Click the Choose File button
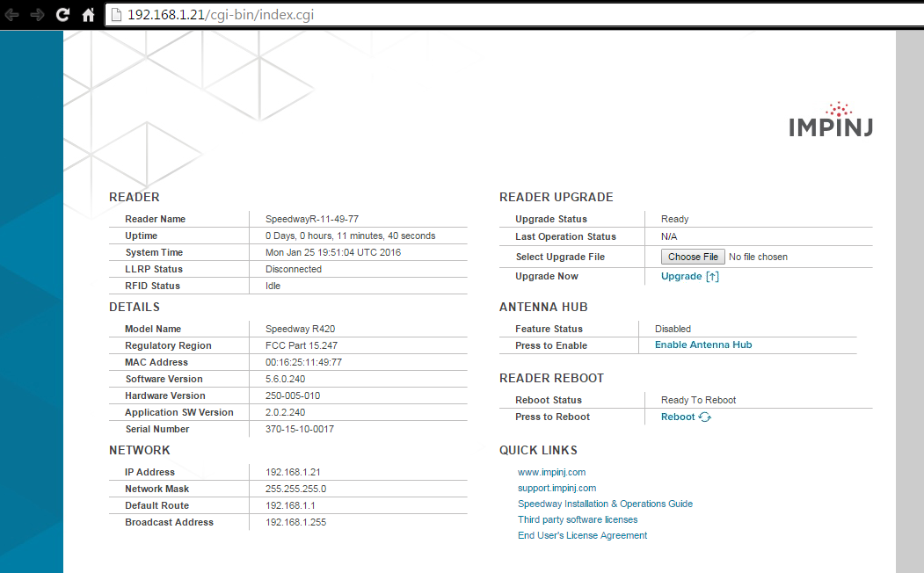The width and height of the screenshot is (924, 573). 693,257
